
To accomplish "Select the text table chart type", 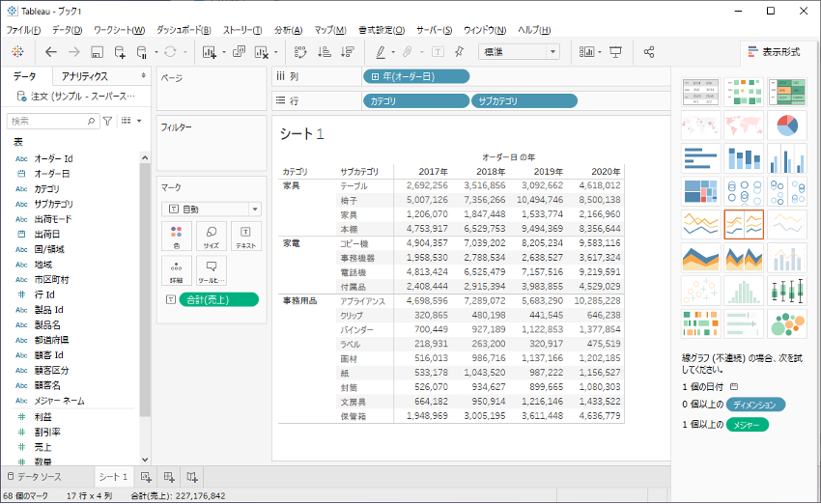I will [x=701, y=92].
